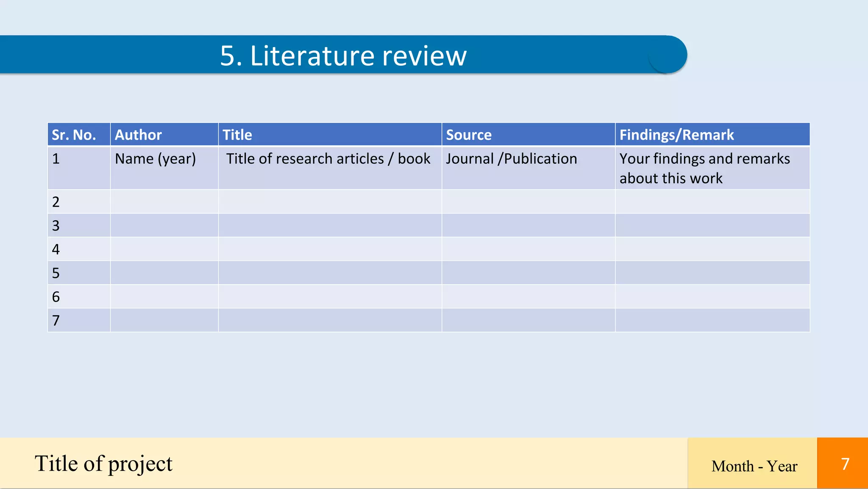Screen dimensions: 868x489
Task: Click the orange slide number 7 box
Action: click(843, 463)
